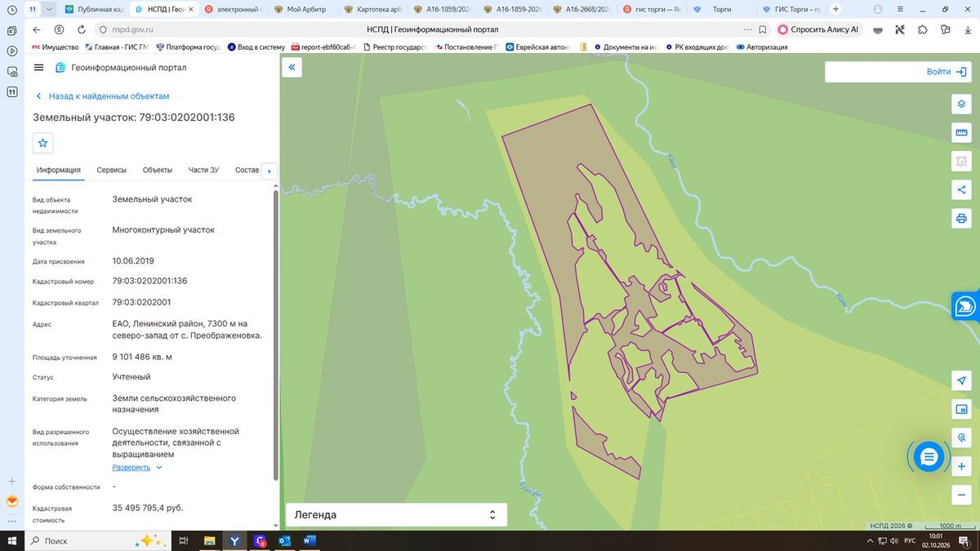
Task: Open the portal hamburger menu
Action: (x=38, y=68)
